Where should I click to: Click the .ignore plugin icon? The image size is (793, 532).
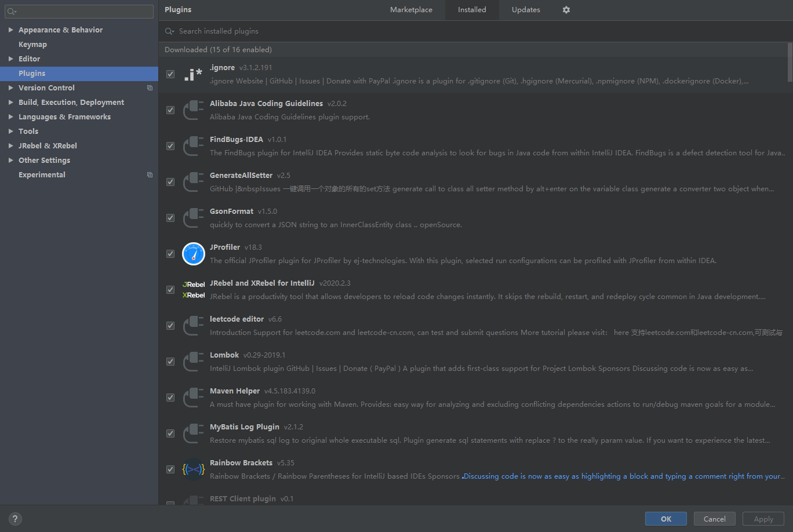(193, 74)
